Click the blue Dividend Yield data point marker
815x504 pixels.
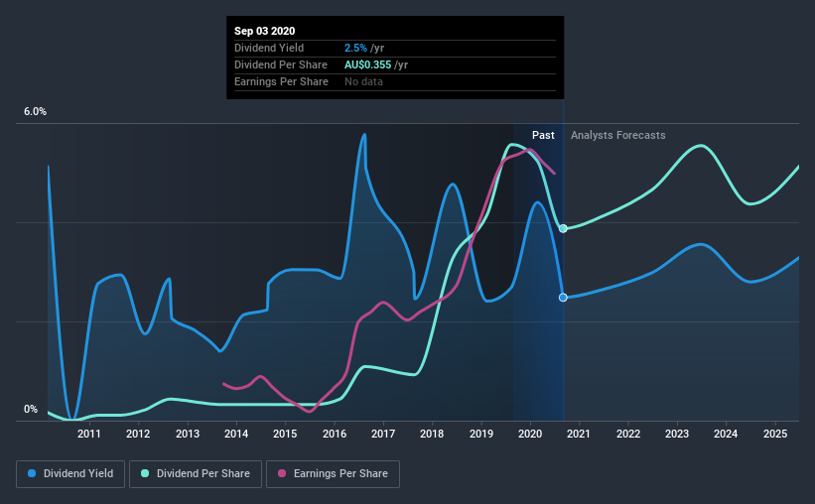563,298
